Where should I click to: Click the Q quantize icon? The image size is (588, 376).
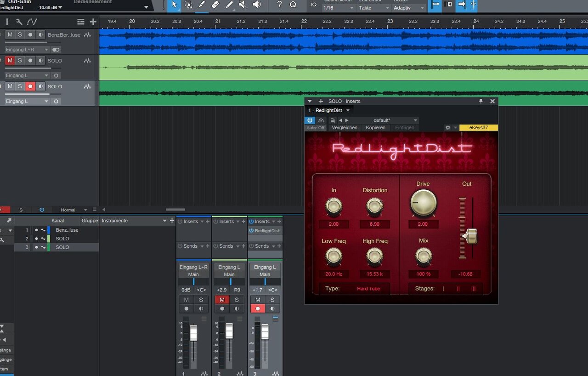293,5
